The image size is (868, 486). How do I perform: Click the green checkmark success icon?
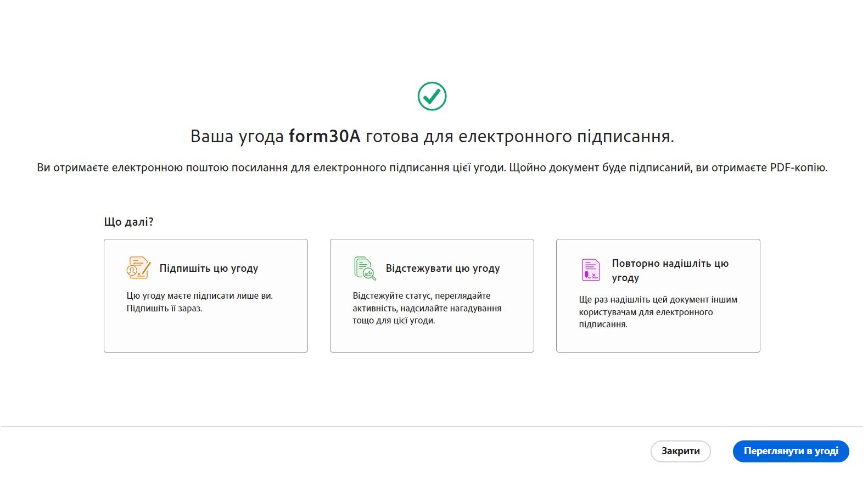point(433,96)
